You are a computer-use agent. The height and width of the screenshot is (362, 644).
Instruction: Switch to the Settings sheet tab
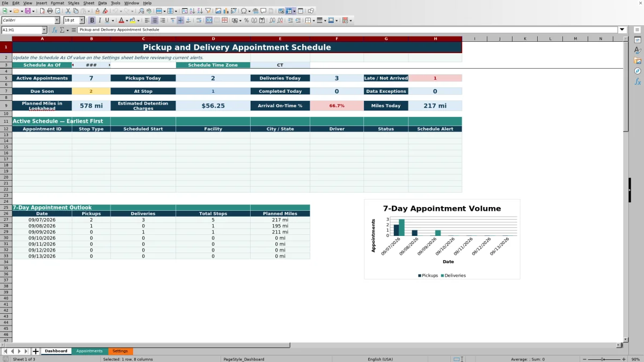[x=120, y=351]
